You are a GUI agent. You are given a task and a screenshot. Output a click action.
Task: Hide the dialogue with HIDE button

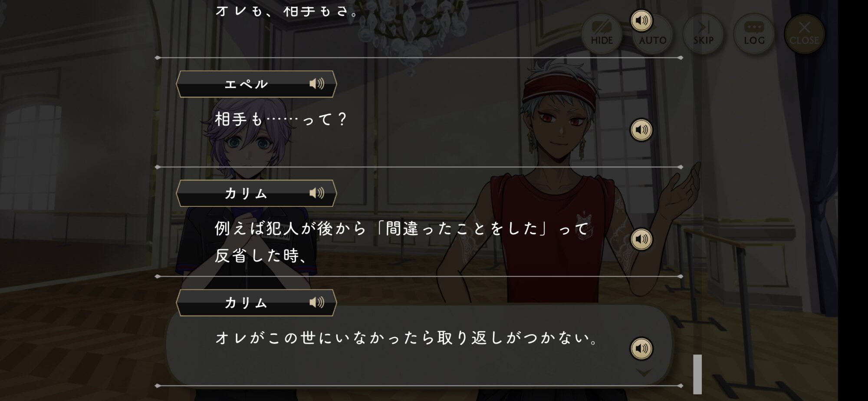tap(602, 33)
